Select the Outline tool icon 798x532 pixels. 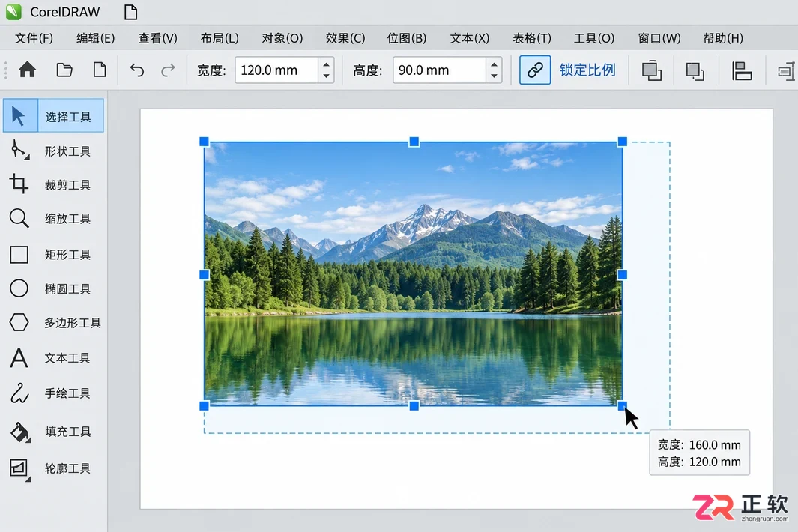[x=19, y=469]
